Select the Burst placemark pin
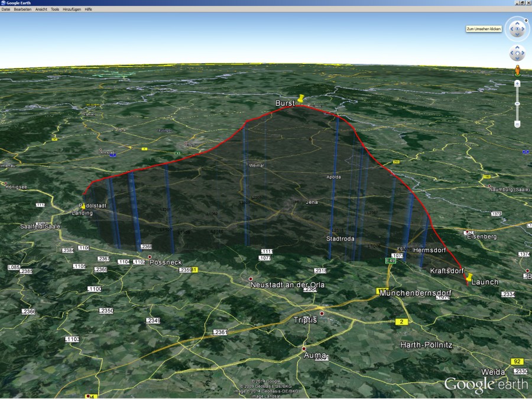532x399 pixels. point(300,98)
